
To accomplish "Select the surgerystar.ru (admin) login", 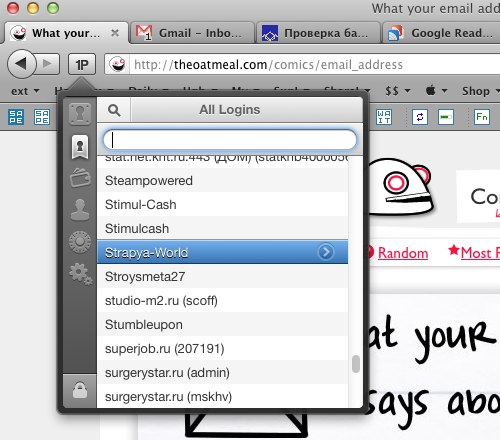I will [222, 372].
